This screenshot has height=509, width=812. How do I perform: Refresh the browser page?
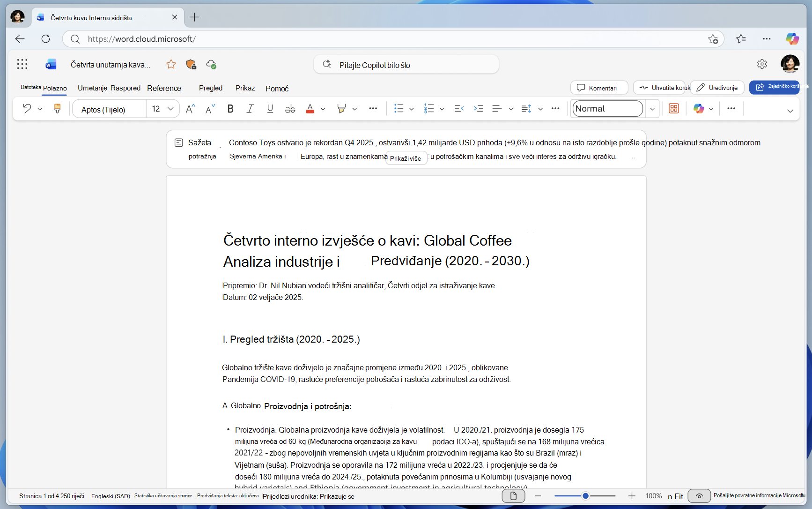(x=45, y=39)
